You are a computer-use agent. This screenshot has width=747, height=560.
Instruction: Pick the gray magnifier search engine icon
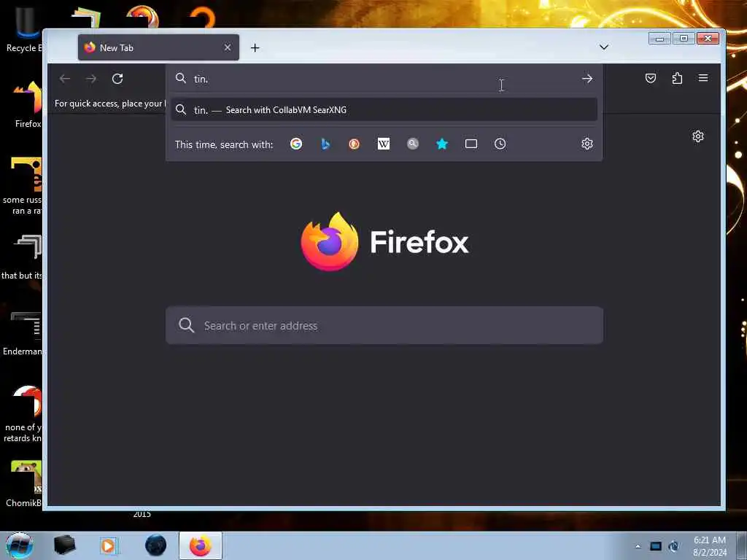(x=413, y=144)
